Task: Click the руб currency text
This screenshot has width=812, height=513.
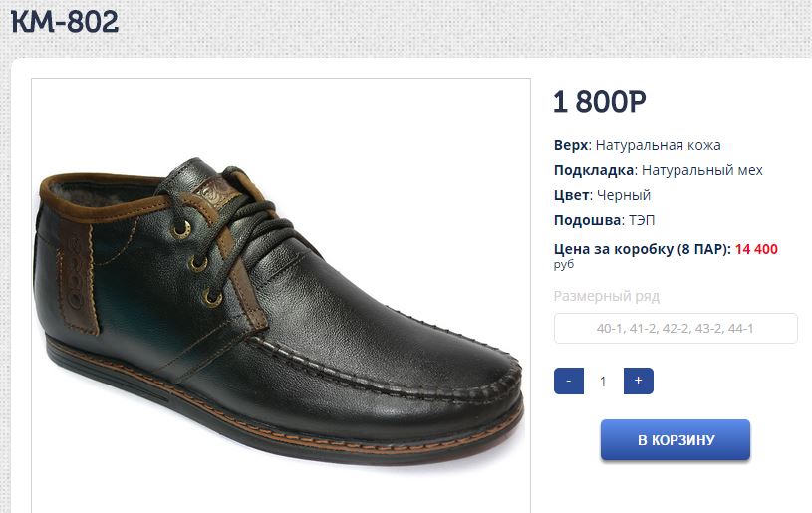Action: coord(564,265)
